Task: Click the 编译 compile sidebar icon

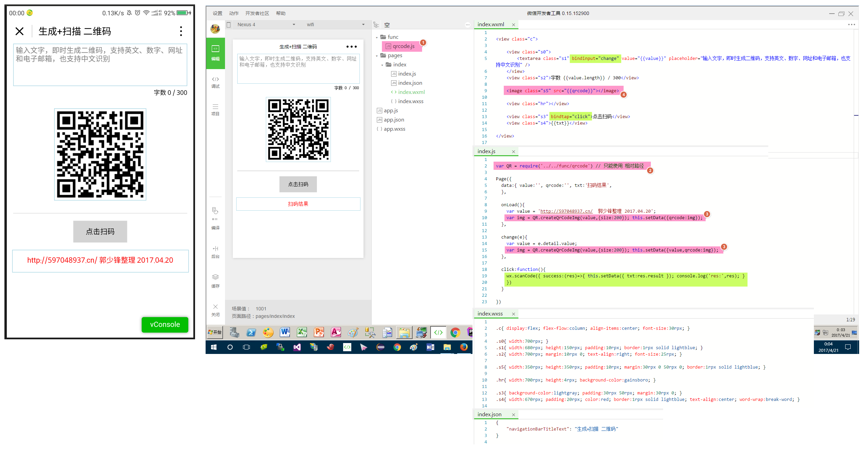Action: [x=215, y=218]
